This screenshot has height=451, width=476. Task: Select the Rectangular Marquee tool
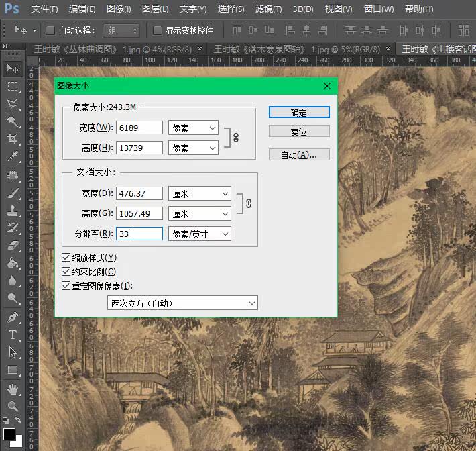(13, 87)
